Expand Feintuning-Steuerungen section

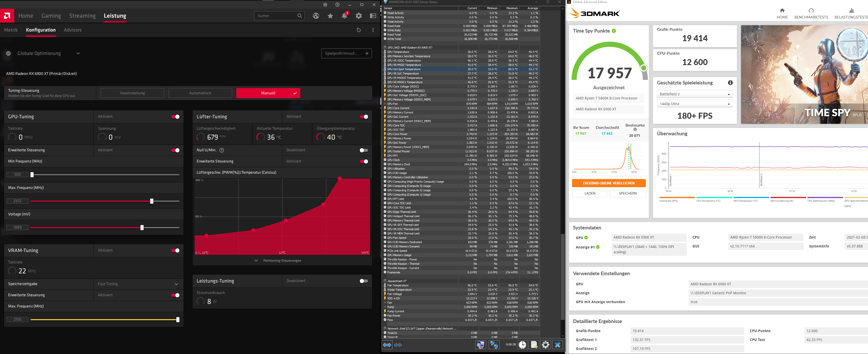(x=282, y=260)
